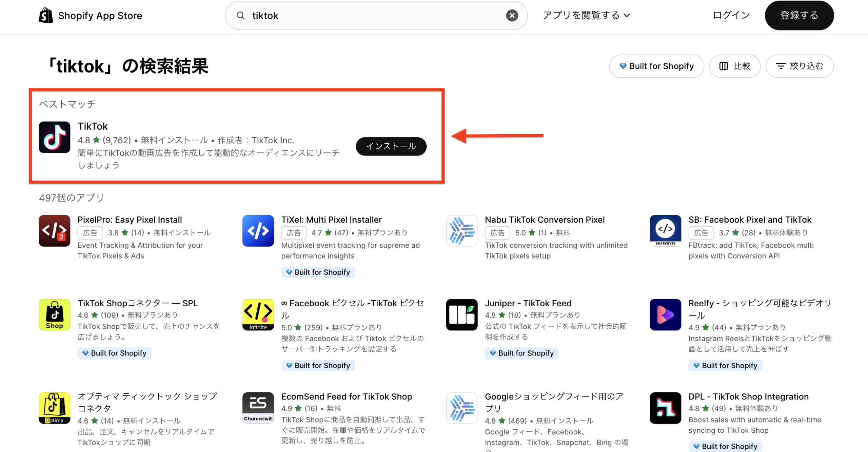This screenshot has width=868, height=452.
Task: Click the Shopify App Store wordmark
Action: tap(100, 16)
